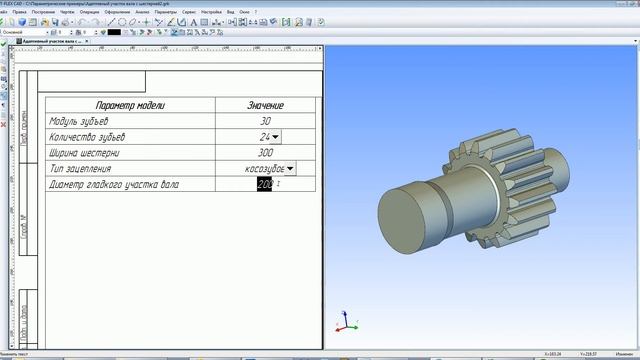Viewport: 640px width, 360px height.
Task: Open the Операции menu
Action: (x=89, y=12)
